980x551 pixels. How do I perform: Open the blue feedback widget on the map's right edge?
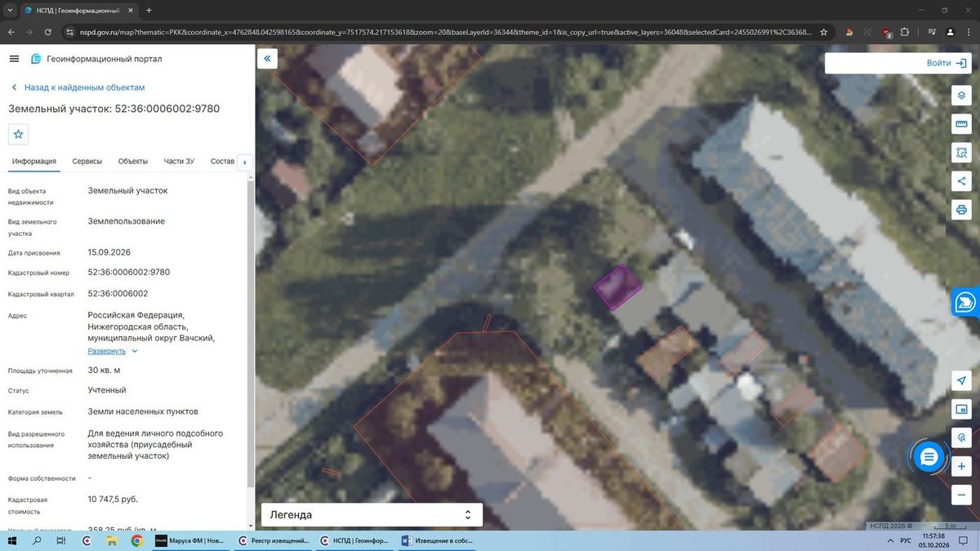tap(965, 302)
